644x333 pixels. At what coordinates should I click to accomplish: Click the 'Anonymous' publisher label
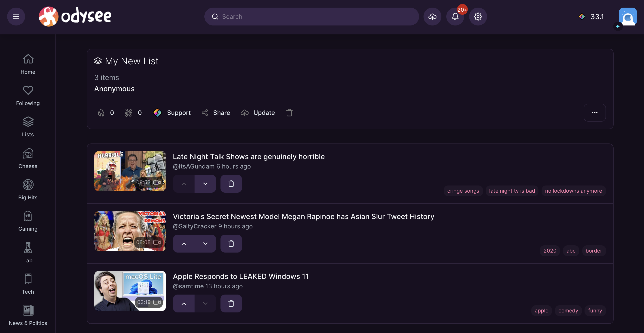[114, 89]
